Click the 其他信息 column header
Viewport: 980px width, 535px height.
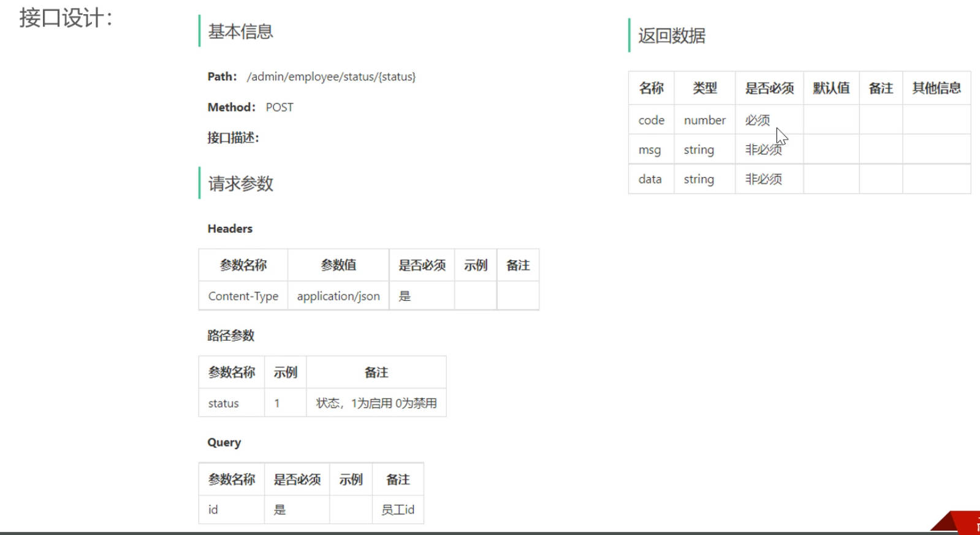point(936,88)
